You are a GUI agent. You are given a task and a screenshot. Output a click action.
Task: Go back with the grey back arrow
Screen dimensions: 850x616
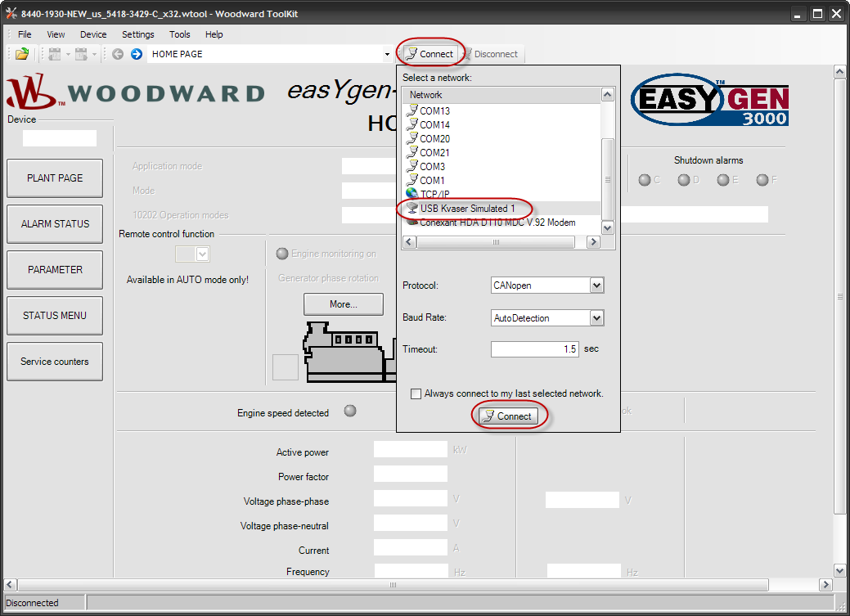point(118,54)
